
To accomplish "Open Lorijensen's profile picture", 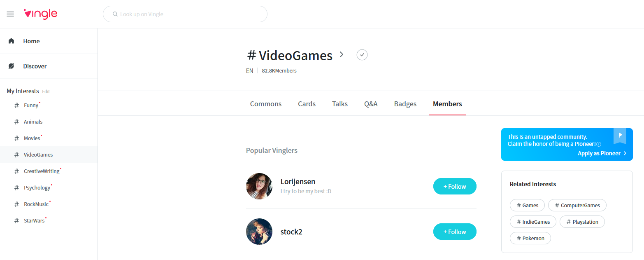I will 259,186.
